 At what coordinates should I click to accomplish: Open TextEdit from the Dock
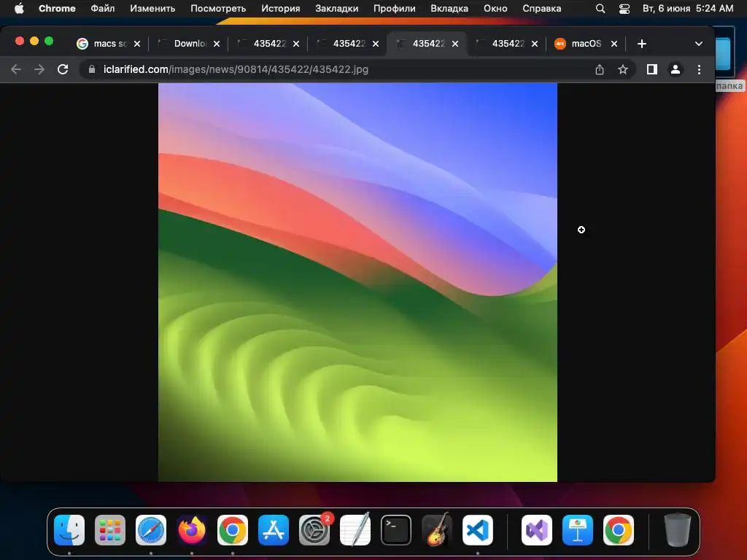coord(355,529)
